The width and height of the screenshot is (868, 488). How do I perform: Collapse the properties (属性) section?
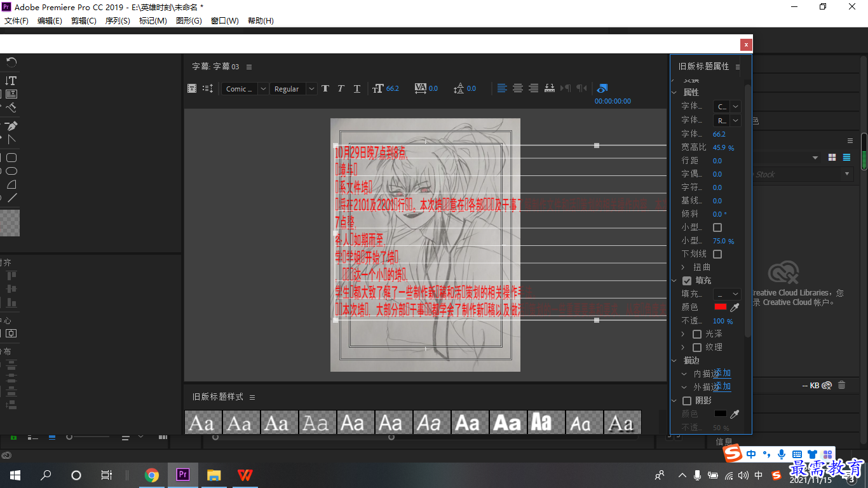[674, 93]
